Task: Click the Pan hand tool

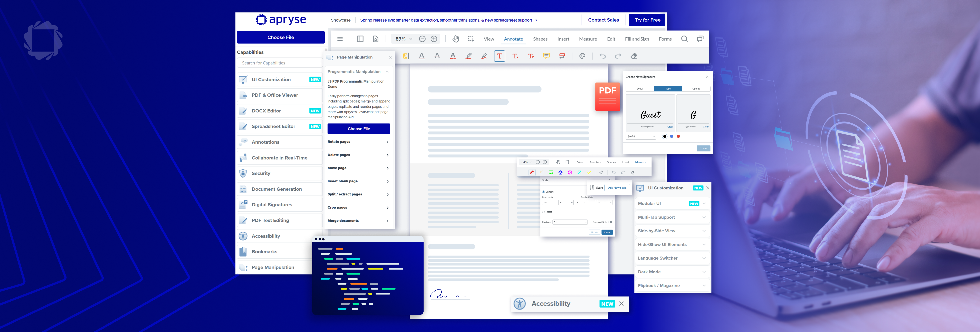Action: (455, 39)
